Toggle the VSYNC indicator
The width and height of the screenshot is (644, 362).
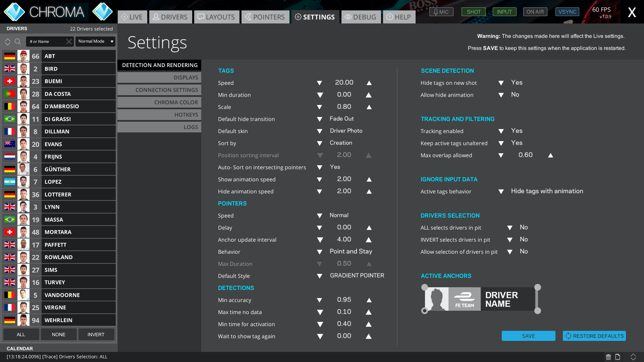tap(567, 12)
